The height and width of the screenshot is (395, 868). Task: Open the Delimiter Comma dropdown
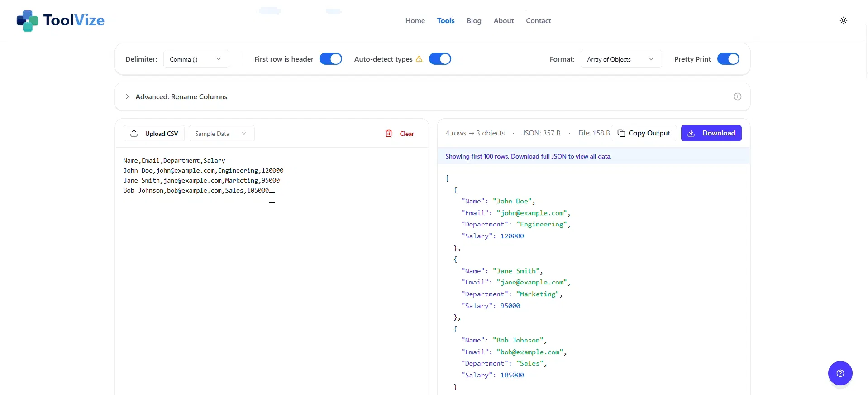tap(196, 59)
